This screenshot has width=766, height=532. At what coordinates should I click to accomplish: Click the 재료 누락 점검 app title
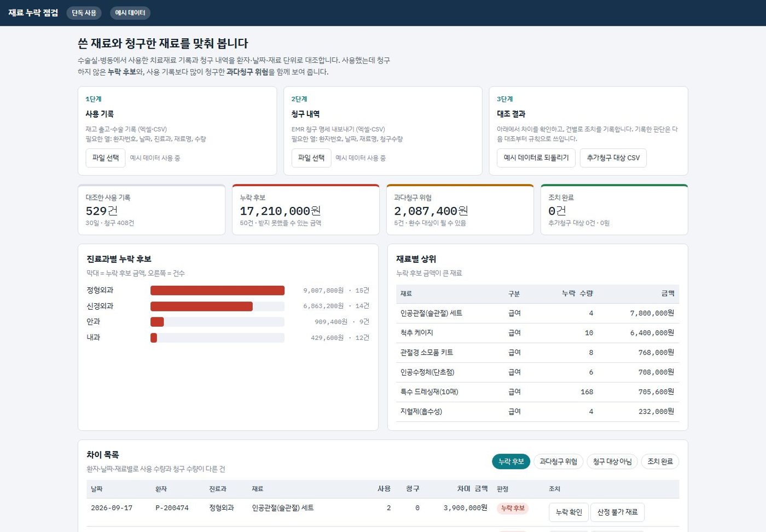click(33, 13)
